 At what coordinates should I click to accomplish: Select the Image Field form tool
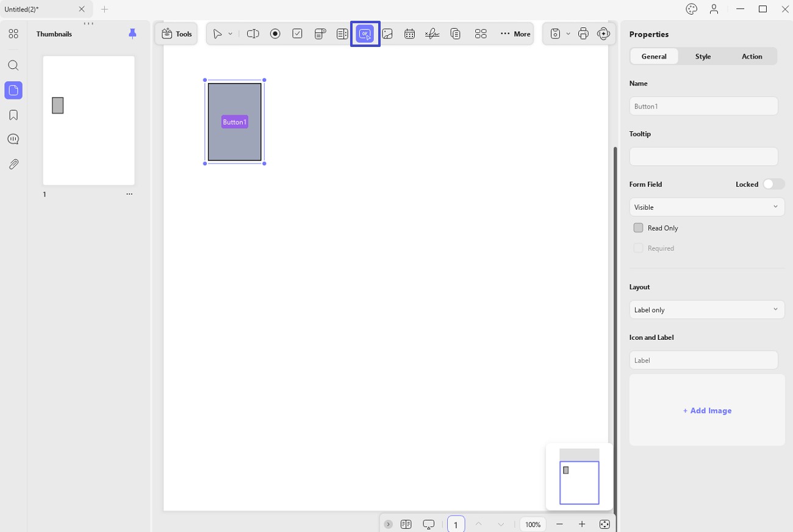(x=387, y=34)
